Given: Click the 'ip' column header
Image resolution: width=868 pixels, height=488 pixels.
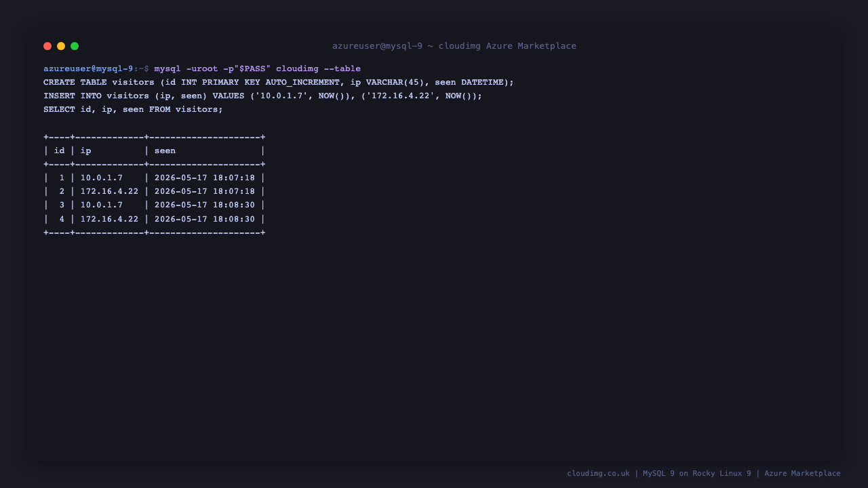Looking at the screenshot, I should [x=86, y=151].
